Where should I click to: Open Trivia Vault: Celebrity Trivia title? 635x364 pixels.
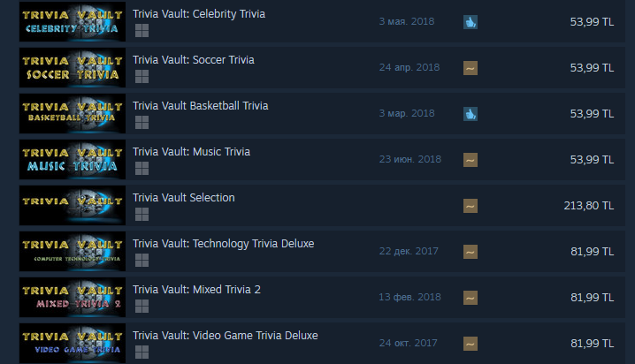pos(199,14)
